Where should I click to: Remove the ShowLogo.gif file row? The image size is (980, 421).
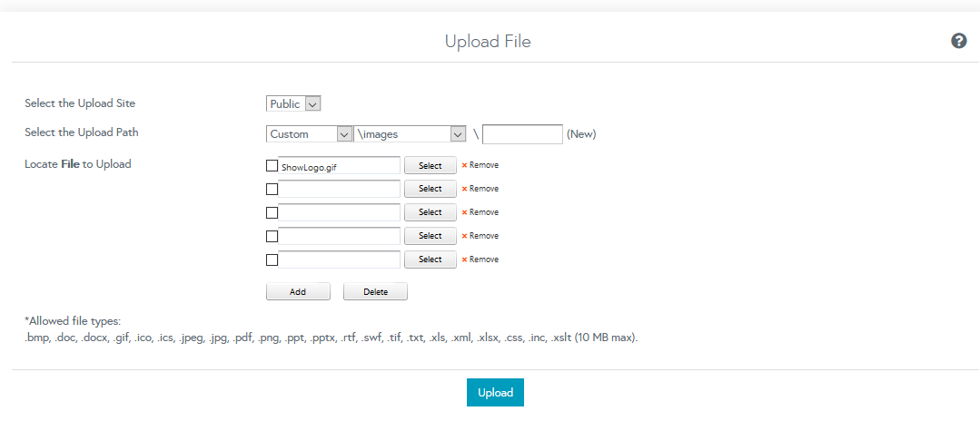coord(480,165)
